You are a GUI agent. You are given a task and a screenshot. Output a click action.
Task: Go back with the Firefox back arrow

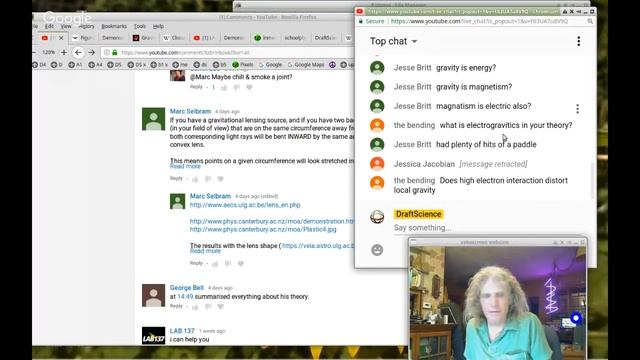click(x=78, y=52)
